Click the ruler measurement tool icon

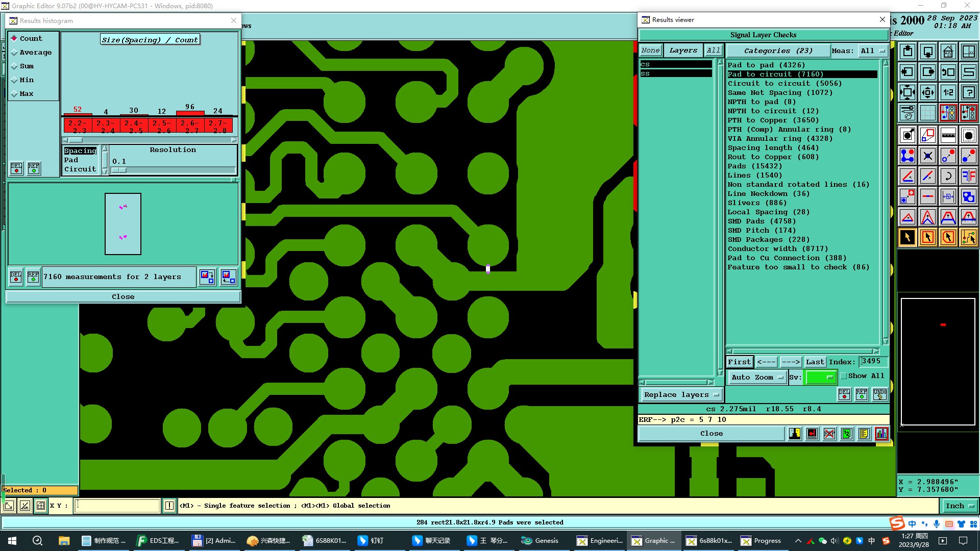tap(948, 135)
